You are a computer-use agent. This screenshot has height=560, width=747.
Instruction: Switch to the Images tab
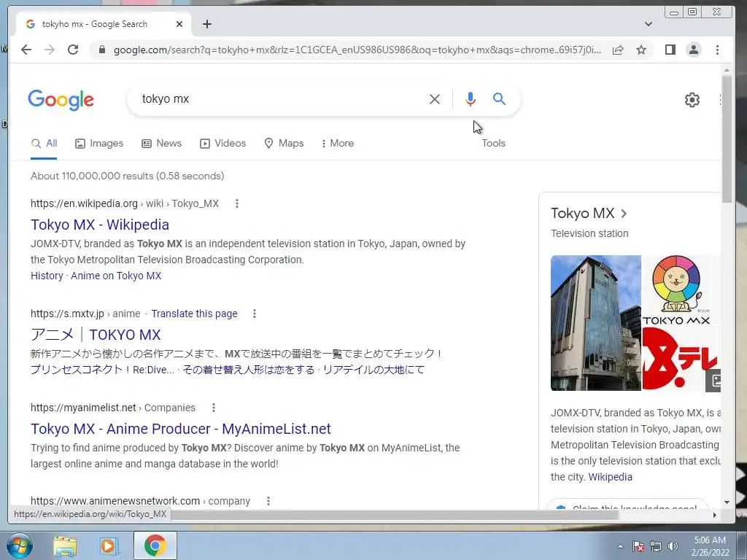click(x=99, y=144)
